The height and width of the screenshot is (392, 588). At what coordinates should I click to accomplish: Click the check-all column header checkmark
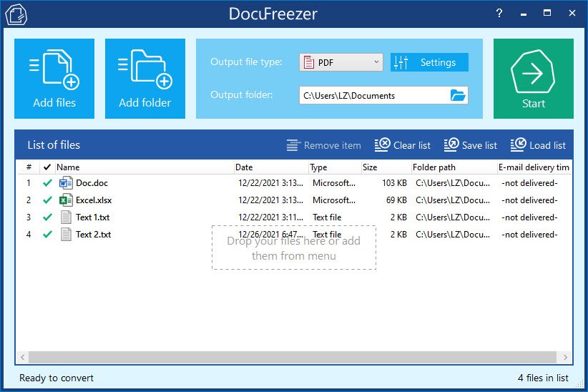(x=47, y=167)
